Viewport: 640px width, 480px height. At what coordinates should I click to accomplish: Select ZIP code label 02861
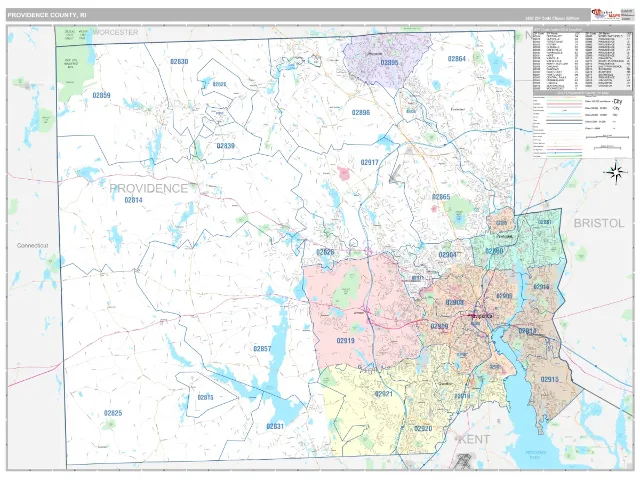tap(544, 222)
